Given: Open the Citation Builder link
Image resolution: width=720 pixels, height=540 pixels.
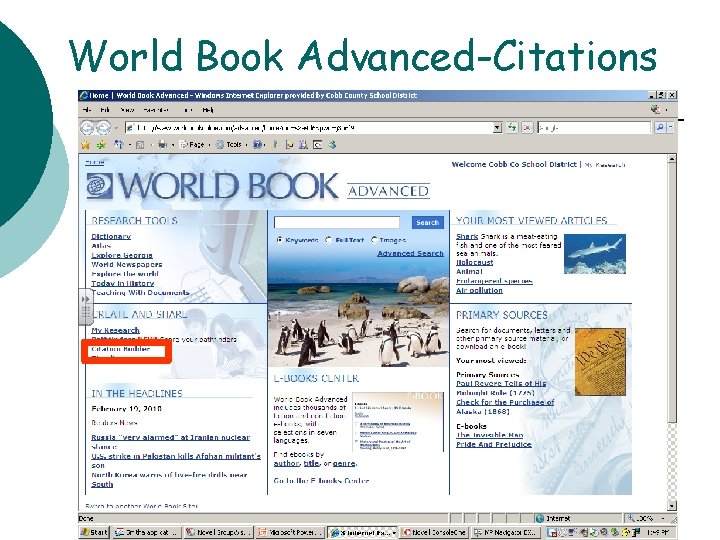Looking at the screenshot, I should tap(121, 349).
